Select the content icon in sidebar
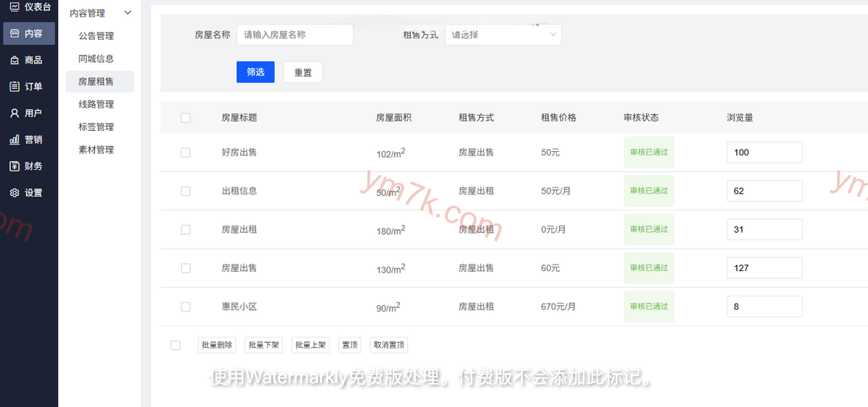 point(14,33)
